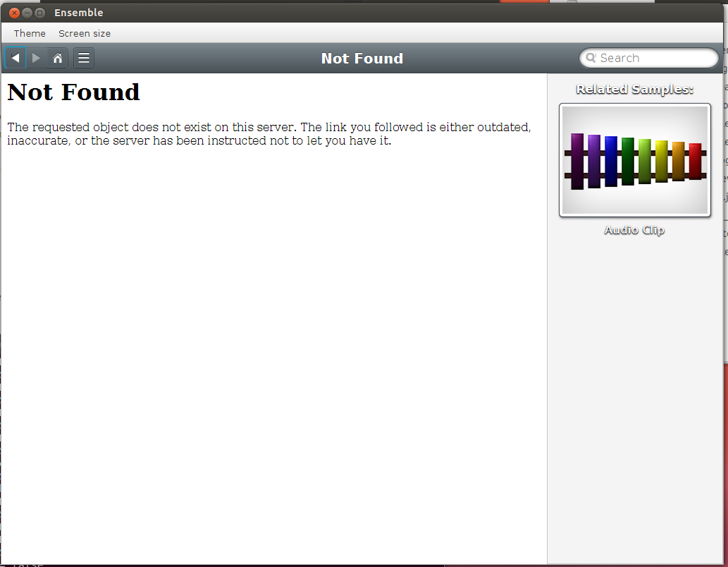Close the Ensemble window
The width and height of the screenshot is (728, 567).
click(14, 13)
